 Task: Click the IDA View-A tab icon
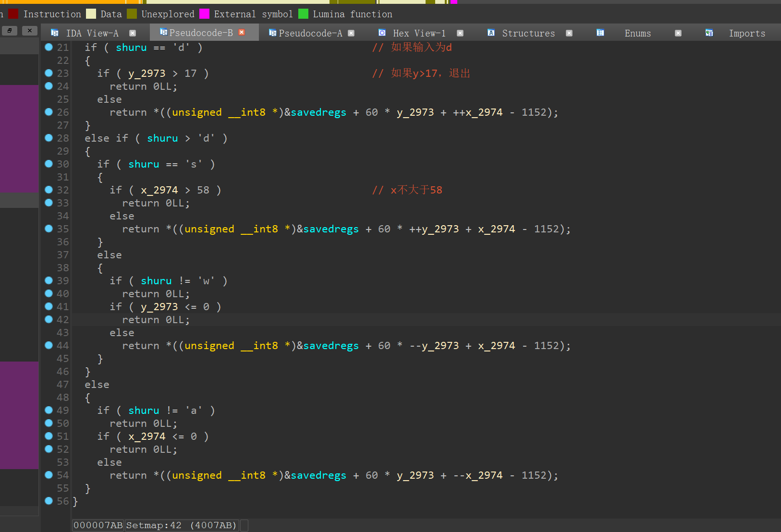[55, 33]
